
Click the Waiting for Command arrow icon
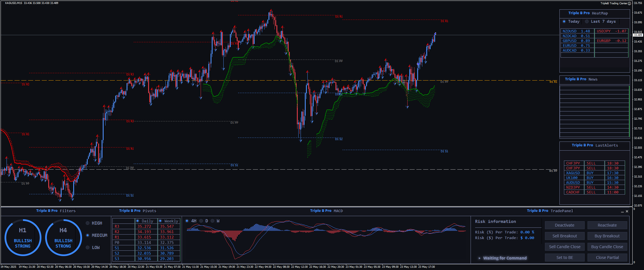tap(479, 258)
